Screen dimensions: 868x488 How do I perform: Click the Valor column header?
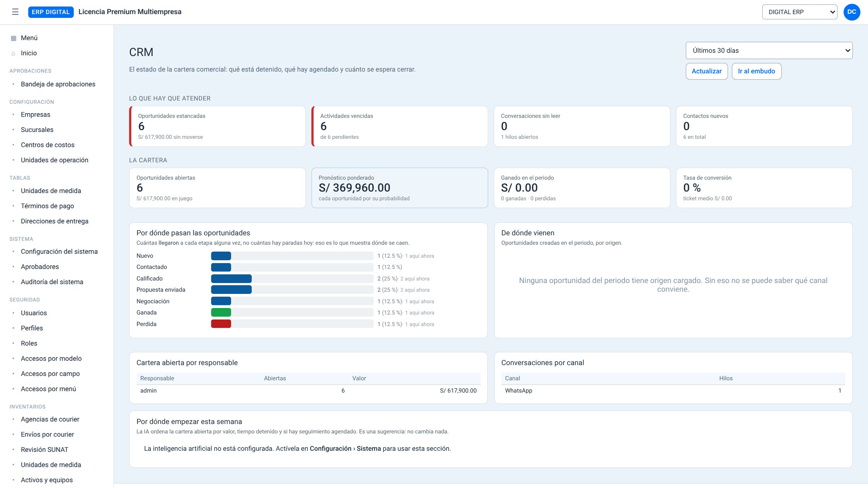[359, 378]
